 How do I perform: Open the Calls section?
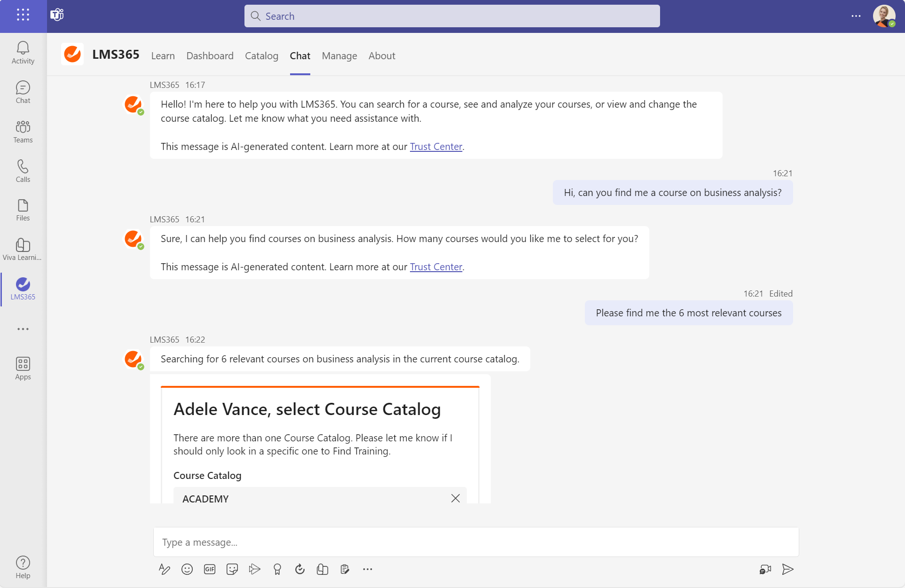[x=23, y=171]
